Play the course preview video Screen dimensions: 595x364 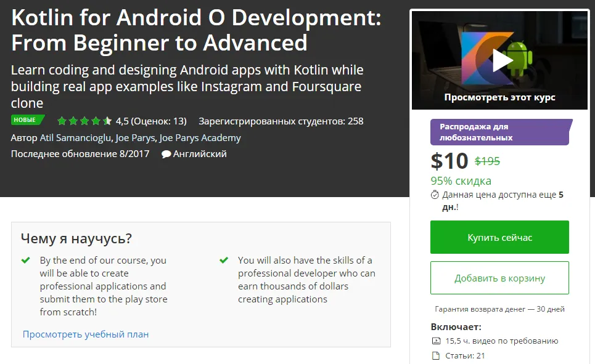tap(502, 61)
